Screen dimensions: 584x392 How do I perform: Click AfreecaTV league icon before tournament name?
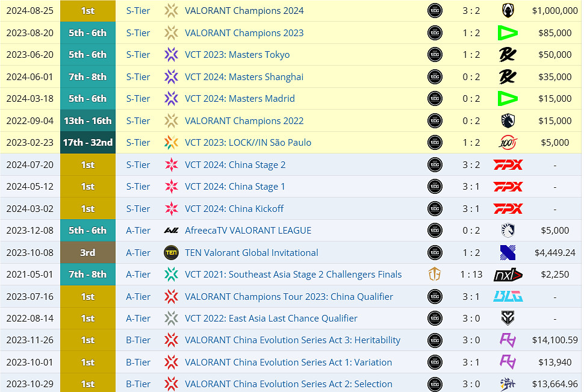[172, 231]
